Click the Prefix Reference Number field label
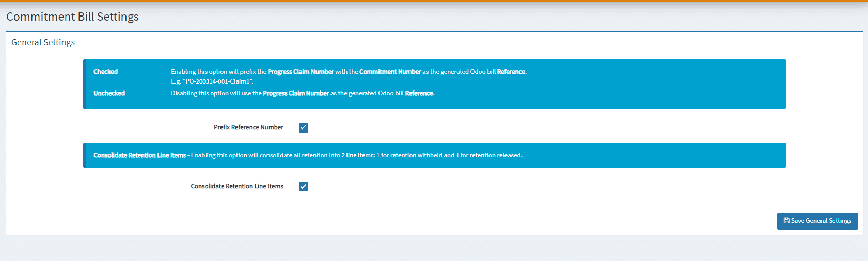 tap(248, 127)
